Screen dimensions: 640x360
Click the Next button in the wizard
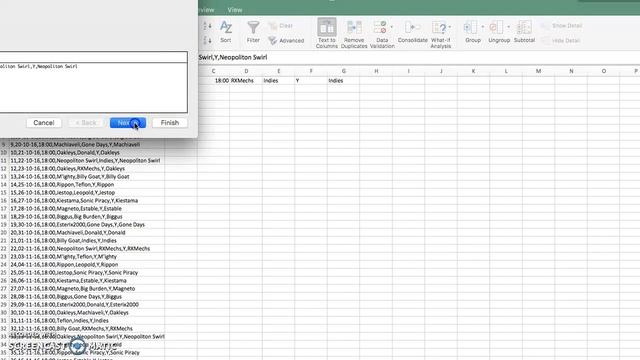pos(128,123)
